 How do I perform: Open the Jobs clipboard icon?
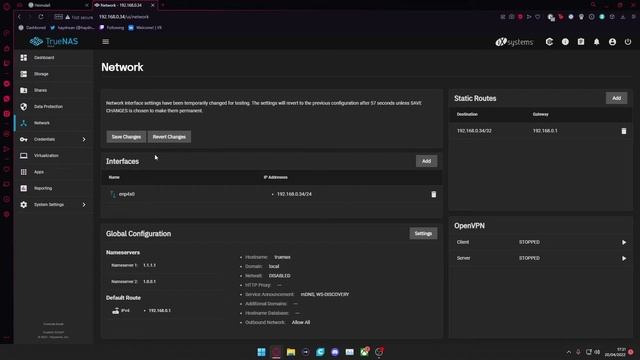tap(581, 42)
